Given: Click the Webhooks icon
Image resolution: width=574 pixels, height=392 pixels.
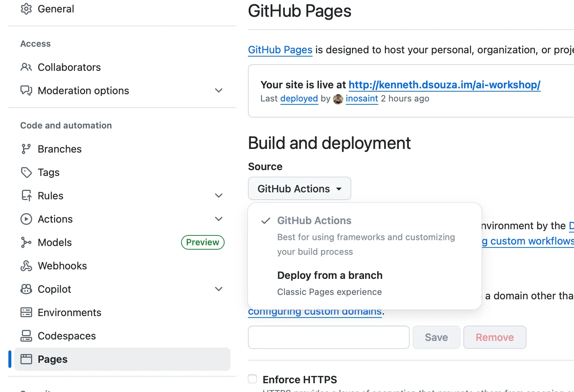Looking at the screenshot, I should [26, 266].
